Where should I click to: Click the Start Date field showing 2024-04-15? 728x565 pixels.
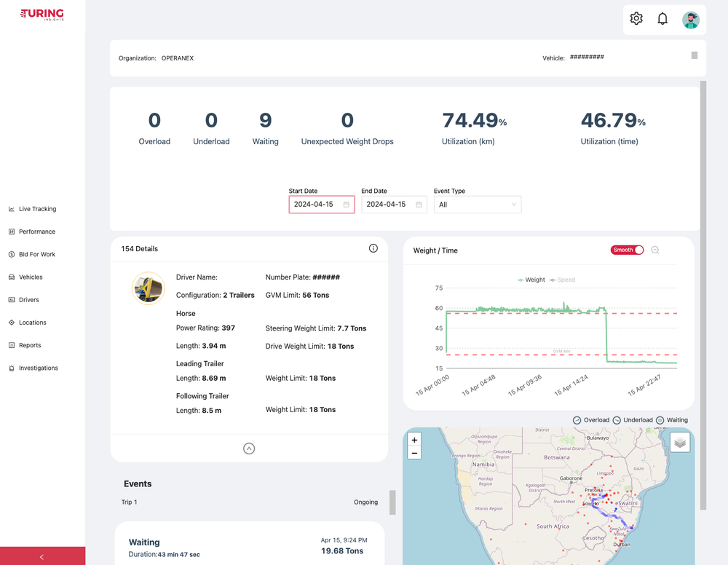pyautogui.click(x=321, y=205)
